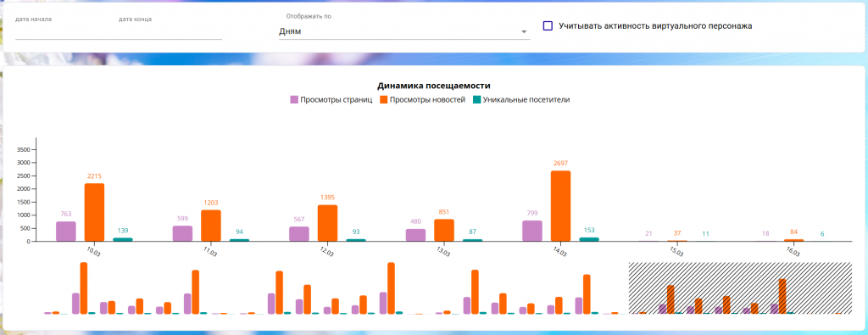Click the orange bar labeled 1395
The height and width of the screenshot is (335, 868).
[x=327, y=223]
